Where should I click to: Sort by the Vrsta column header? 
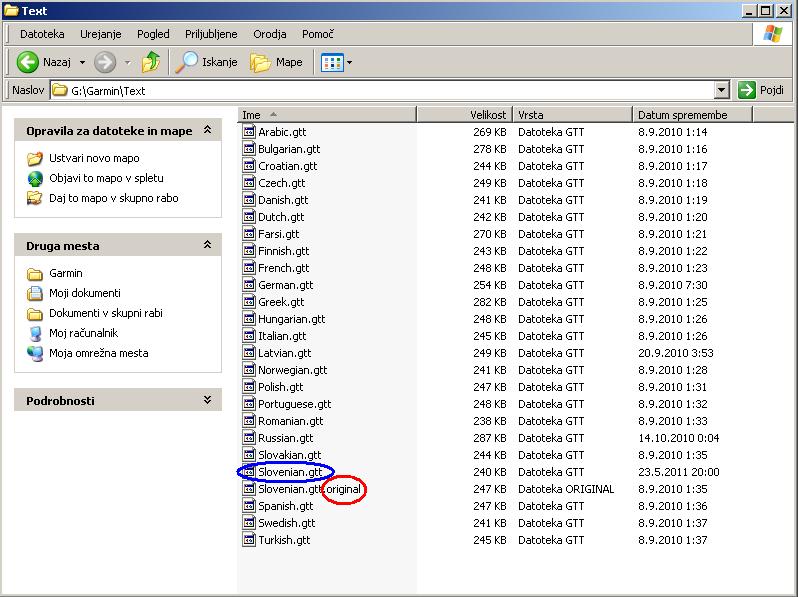[573, 115]
